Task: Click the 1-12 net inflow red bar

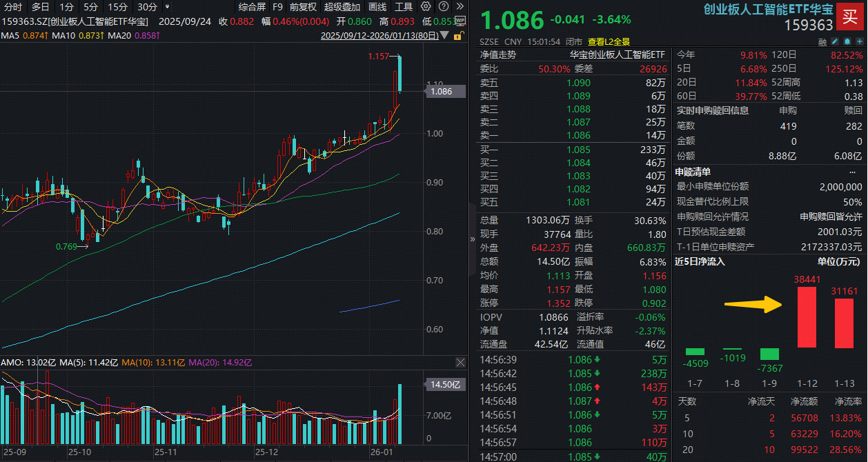Action: pyautogui.click(x=806, y=317)
